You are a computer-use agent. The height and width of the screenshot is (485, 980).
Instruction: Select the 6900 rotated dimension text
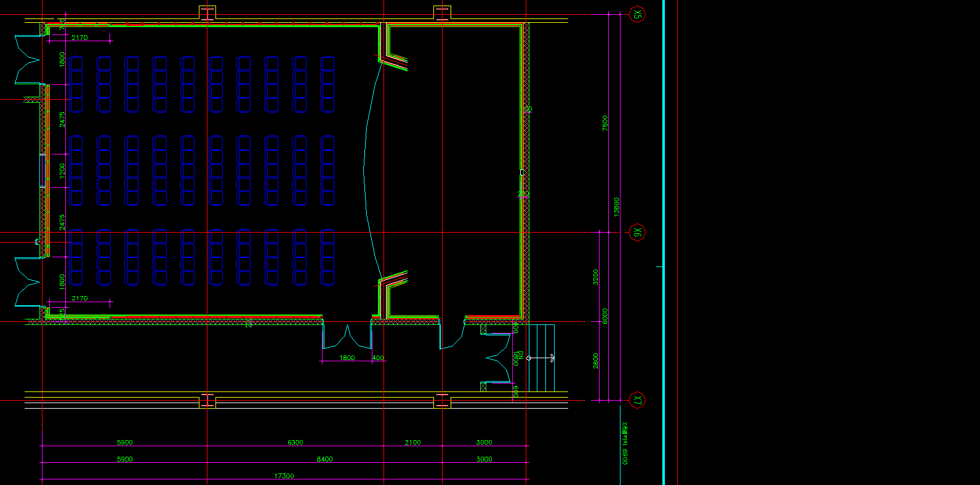coord(625,443)
